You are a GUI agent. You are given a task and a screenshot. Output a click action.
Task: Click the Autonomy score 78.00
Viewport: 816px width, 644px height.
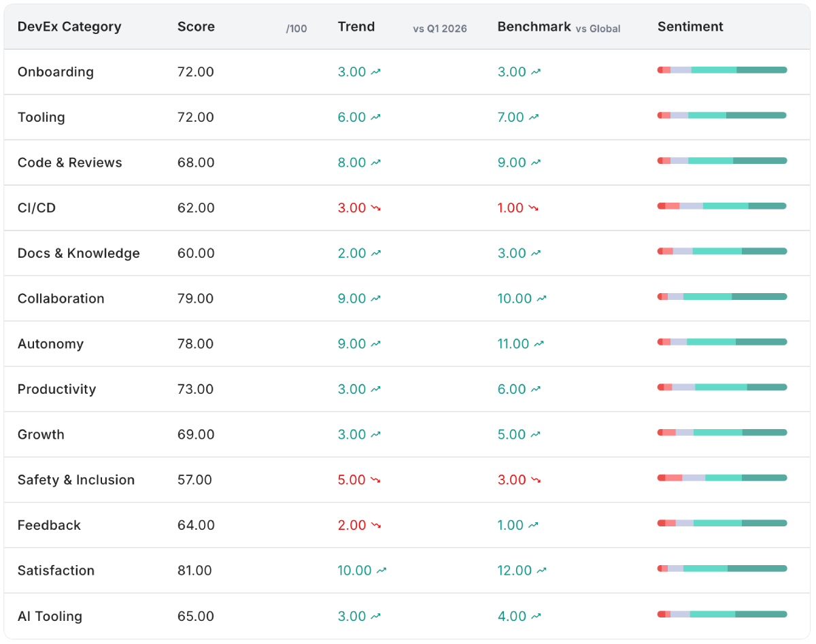196,344
